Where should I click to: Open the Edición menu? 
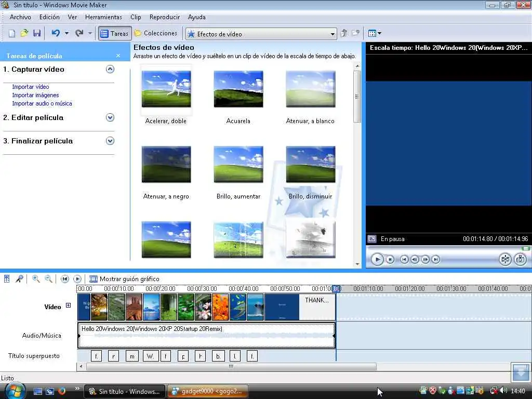[x=49, y=17]
